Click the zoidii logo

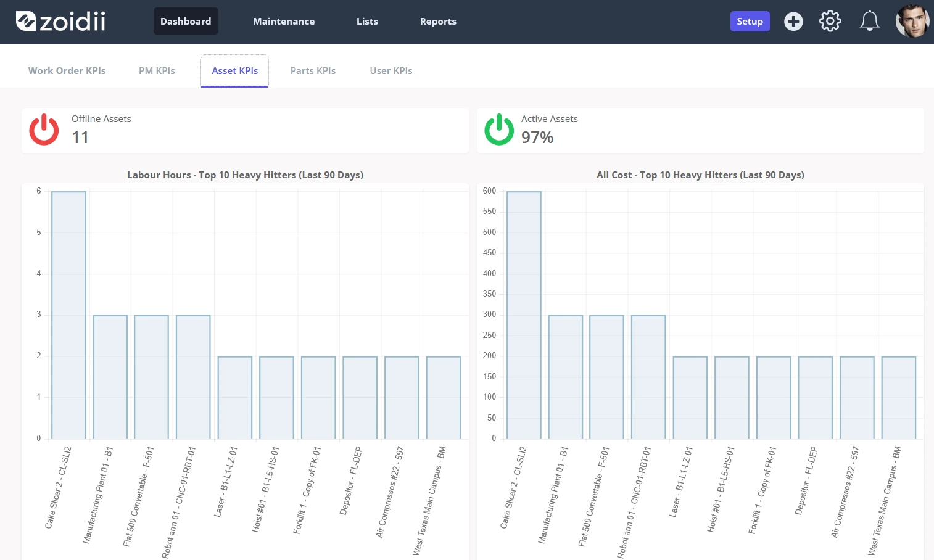point(60,22)
